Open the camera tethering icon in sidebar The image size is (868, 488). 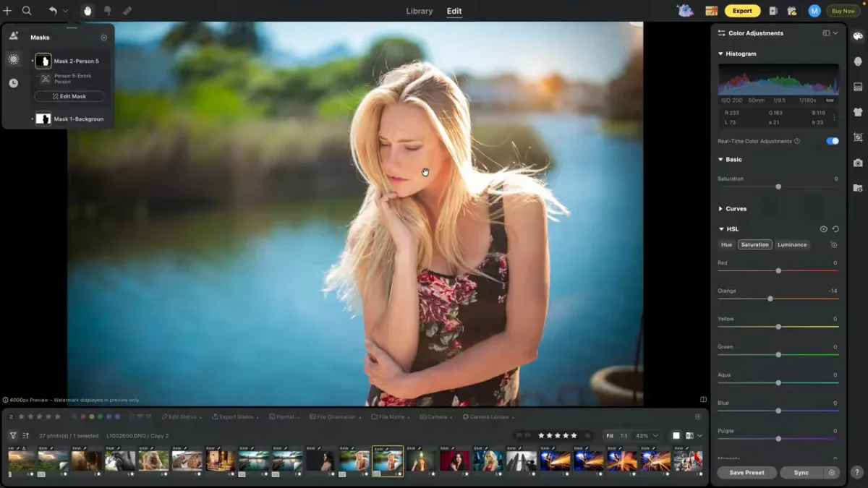click(x=858, y=163)
